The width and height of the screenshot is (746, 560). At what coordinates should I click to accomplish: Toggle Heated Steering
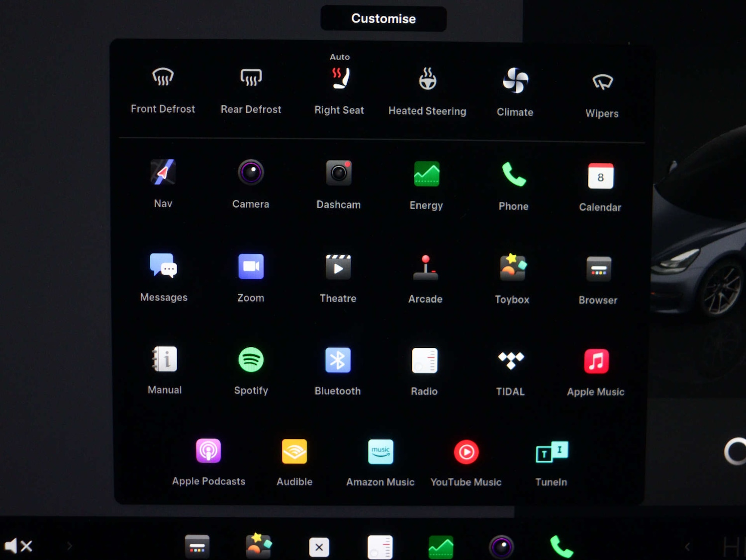[x=427, y=80]
